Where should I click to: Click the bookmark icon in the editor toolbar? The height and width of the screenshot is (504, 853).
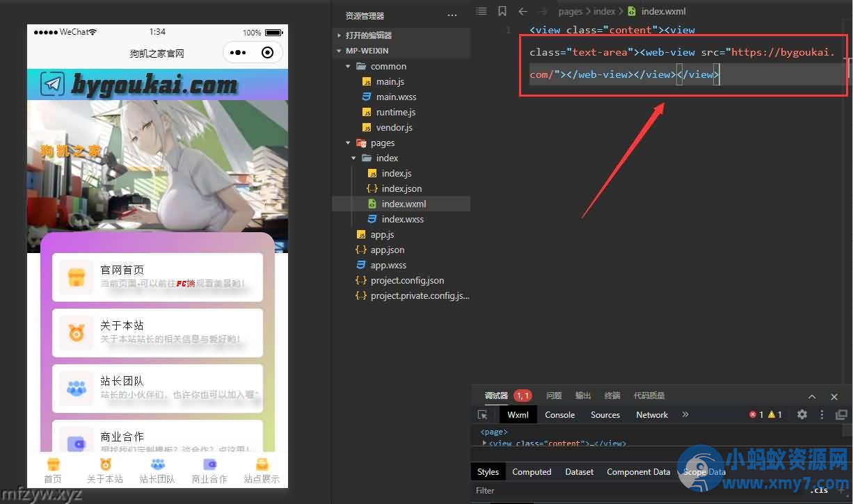[502, 11]
